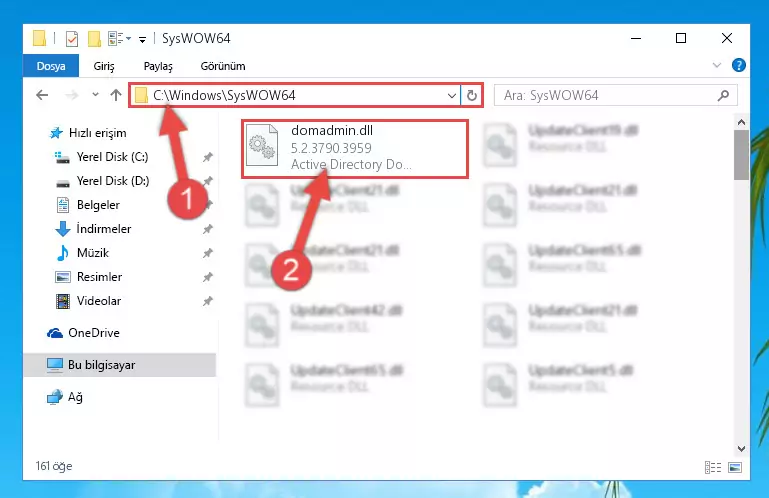Viewport: 769px width, 498px height.
Task: Click the pin icon beside İndirmeler
Action: click(208, 229)
